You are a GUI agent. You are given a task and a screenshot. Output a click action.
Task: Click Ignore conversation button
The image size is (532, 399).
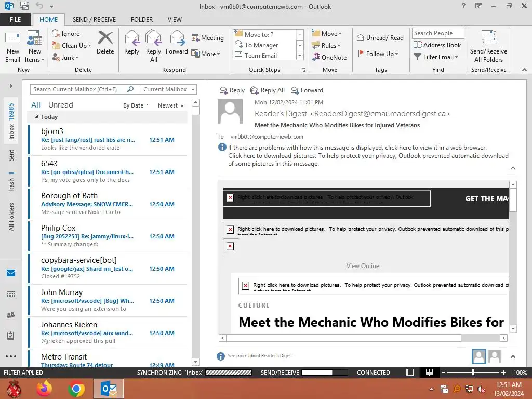66,34
